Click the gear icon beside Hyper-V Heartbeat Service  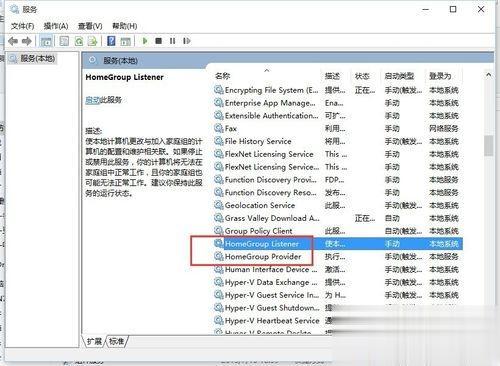point(219,321)
